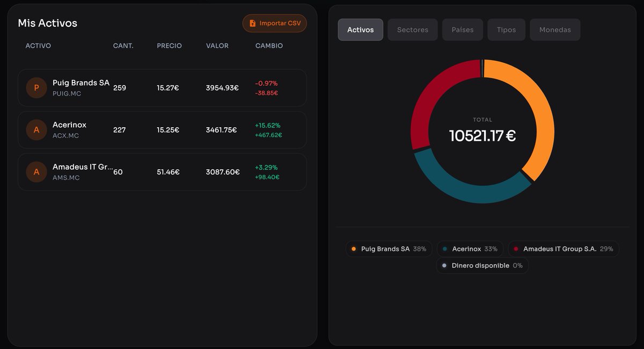Viewport: 644px width, 349px height.
Task: Click the PRECIO column header
Action: click(169, 46)
